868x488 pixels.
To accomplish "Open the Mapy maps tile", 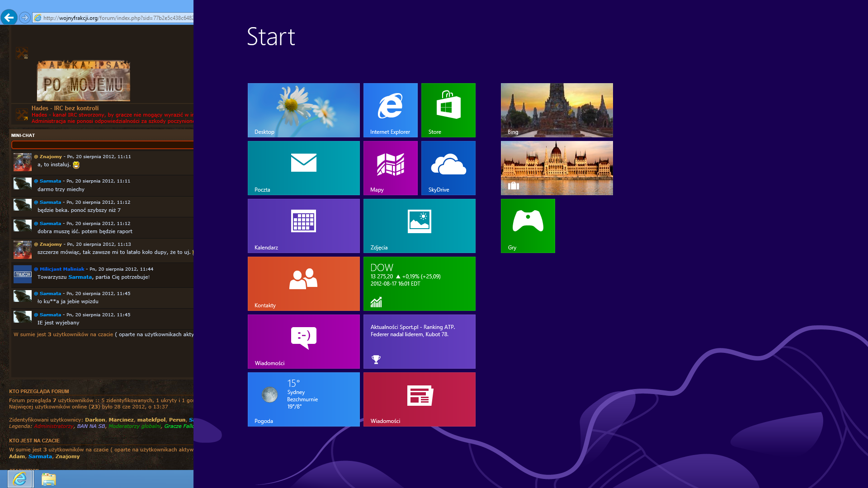I will coord(390,168).
